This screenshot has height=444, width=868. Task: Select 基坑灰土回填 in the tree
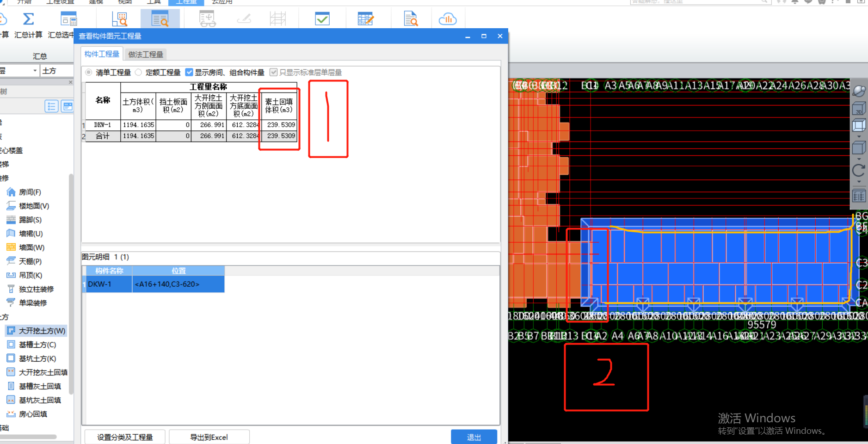(x=39, y=400)
